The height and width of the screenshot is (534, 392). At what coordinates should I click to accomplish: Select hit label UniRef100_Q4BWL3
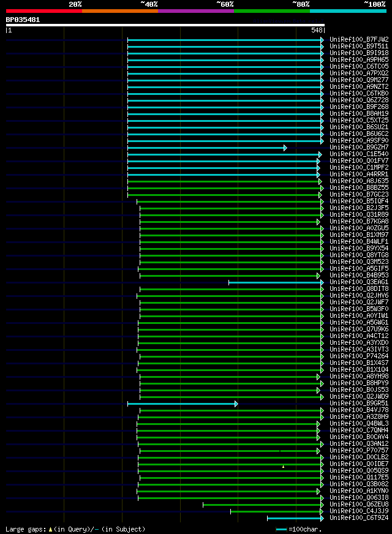(x=359, y=424)
